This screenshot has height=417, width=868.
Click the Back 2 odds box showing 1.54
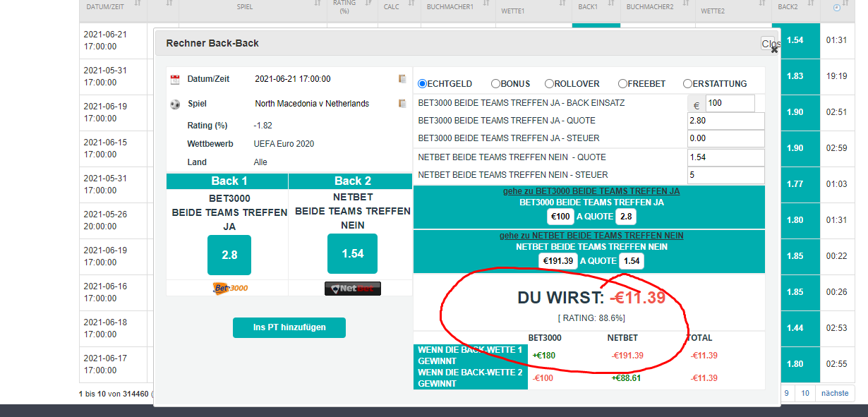353,253
